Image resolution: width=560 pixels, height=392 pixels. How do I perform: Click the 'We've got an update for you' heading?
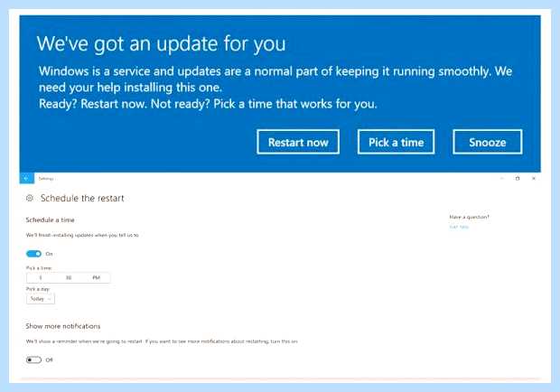pyautogui.click(x=161, y=44)
